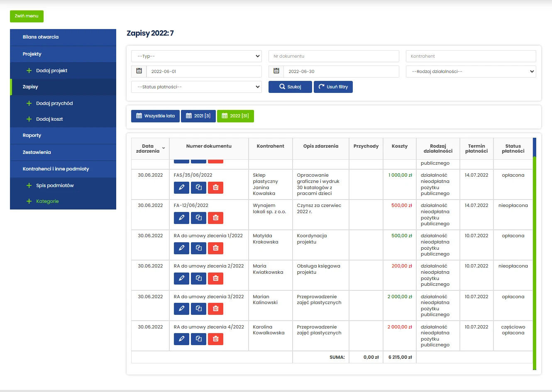Open Kategorie submenu link
552x392 pixels.
[47, 201]
